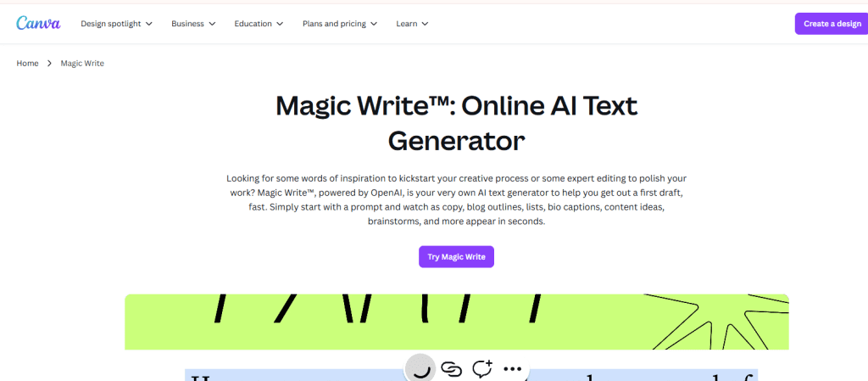
Task: Click the circular loading spinner icon
Action: click(x=422, y=369)
